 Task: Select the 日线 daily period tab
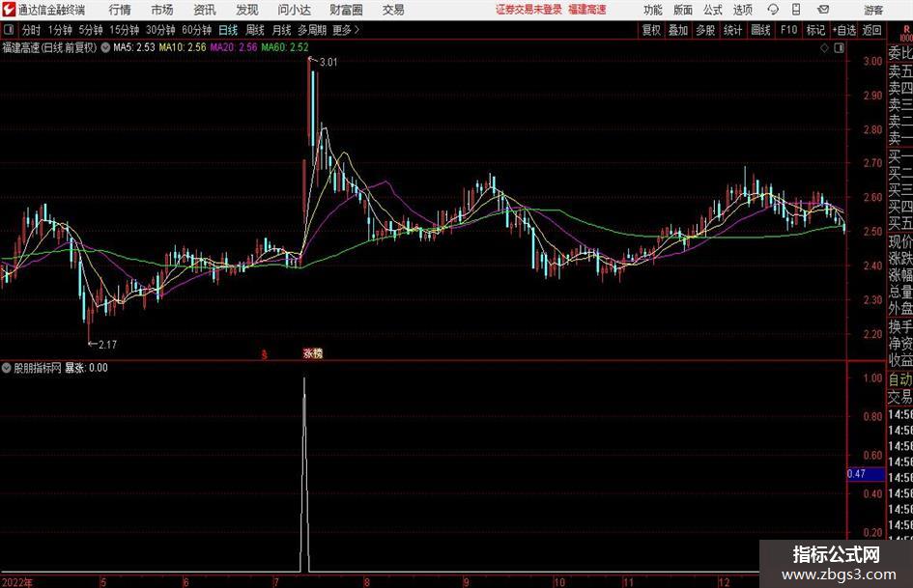(x=228, y=30)
